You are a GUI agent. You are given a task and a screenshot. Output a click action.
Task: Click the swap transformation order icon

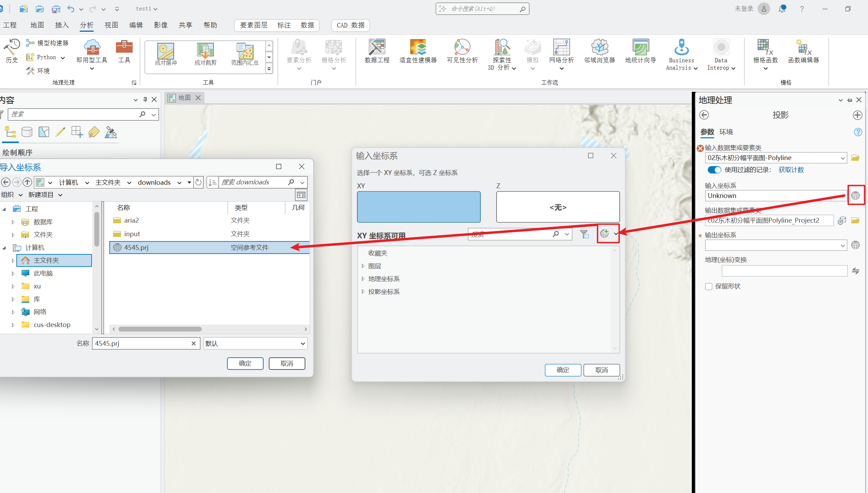tap(855, 271)
